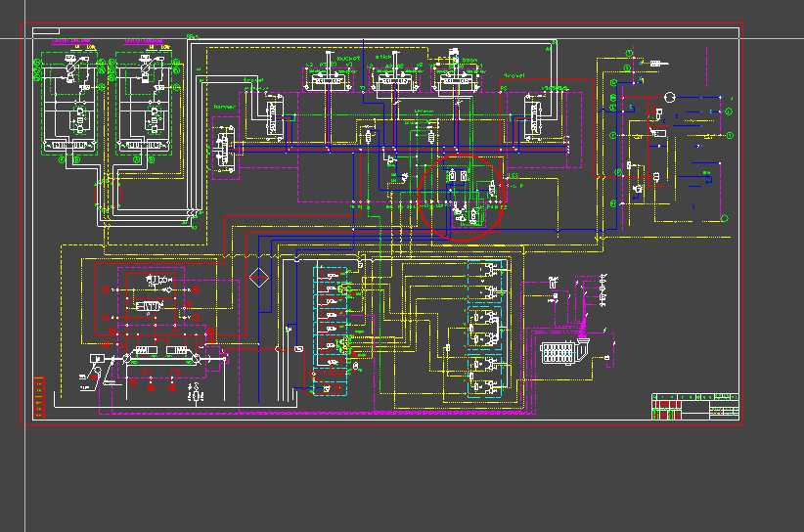Click the small box at sheet top-left
Screen dimensions: 804x532
46,31
